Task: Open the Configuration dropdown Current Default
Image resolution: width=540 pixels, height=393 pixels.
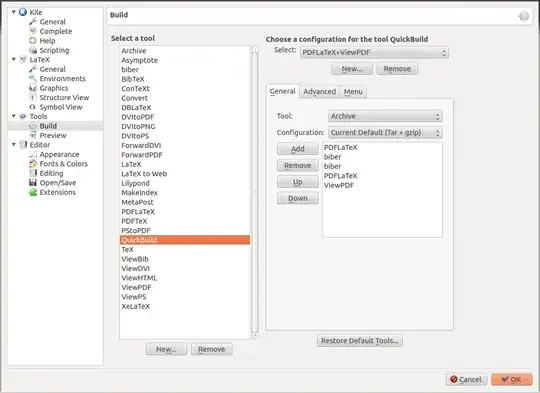Action: (x=385, y=133)
